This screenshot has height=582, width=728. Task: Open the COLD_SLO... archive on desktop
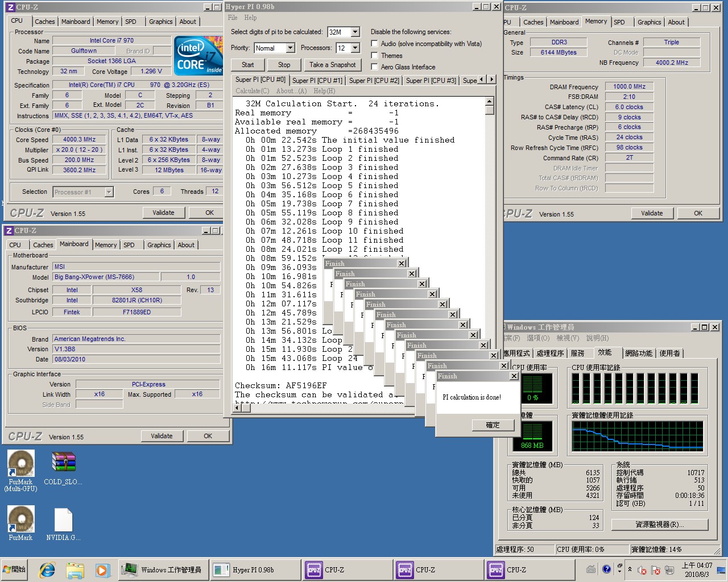[x=63, y=469]
